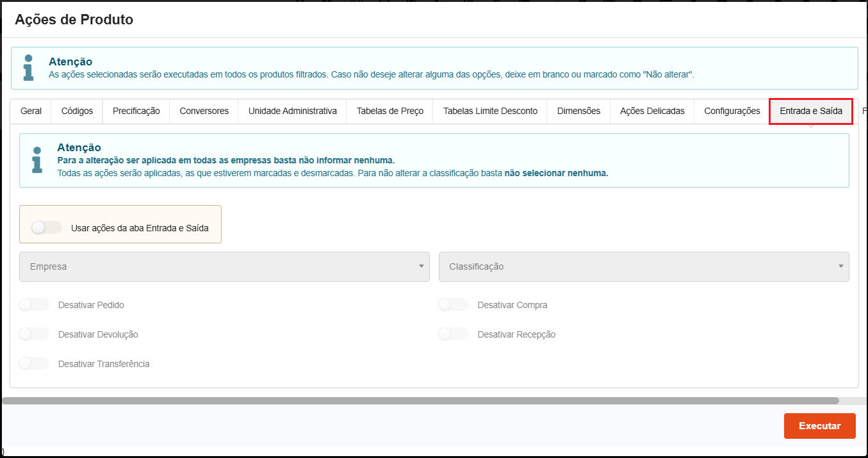
Task: Switch to Tabelas de Preço tab
Action: [389, 111]
